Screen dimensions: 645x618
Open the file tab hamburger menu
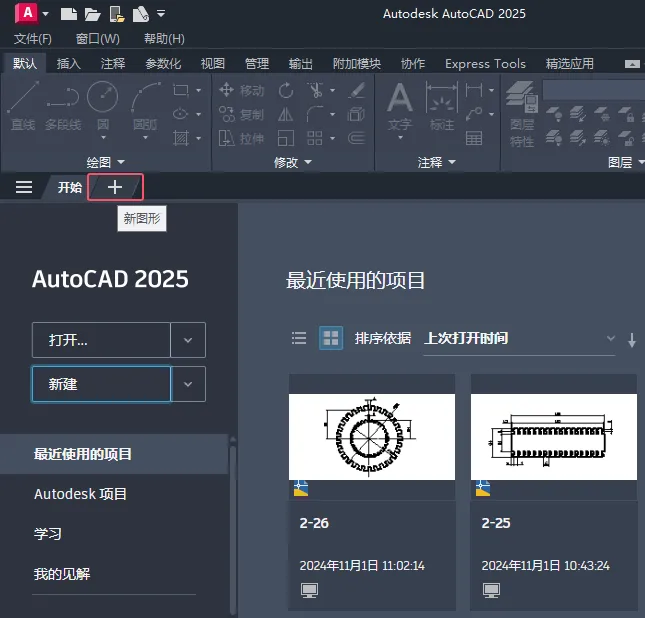pyautogui.click(x=24, y=187)
